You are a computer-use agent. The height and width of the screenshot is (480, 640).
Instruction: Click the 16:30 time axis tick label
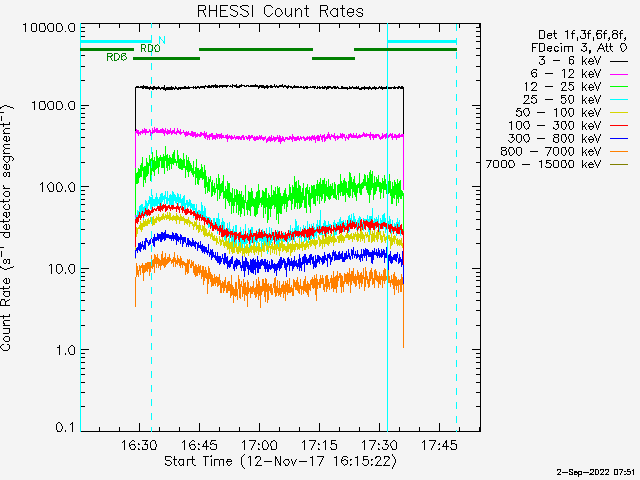139,445
